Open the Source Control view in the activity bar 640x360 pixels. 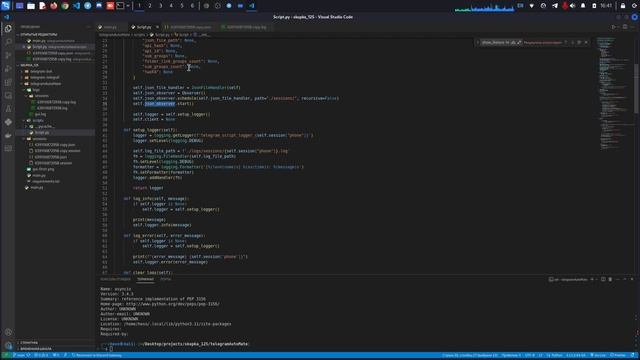point(8,56)
